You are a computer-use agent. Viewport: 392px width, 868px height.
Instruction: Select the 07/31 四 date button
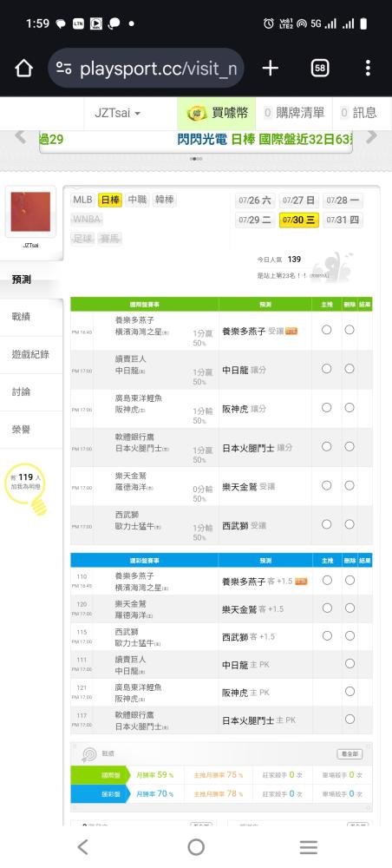tap(343, 220)
